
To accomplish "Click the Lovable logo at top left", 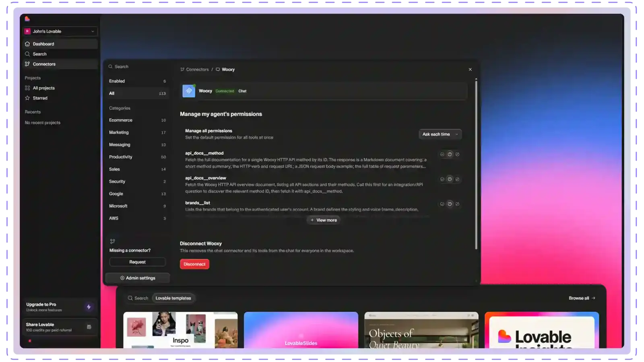I will 27,19.
